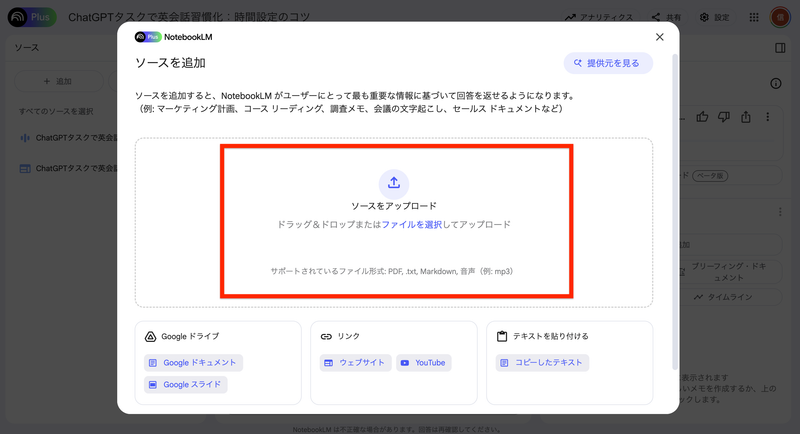Click the thumbs up icon
This screenshot has width=800, height=434.
click(703, 117)
